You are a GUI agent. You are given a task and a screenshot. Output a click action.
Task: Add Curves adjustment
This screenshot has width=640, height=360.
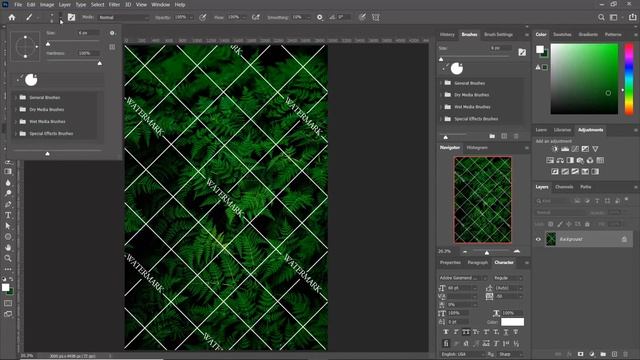click(x=575, y=149)
